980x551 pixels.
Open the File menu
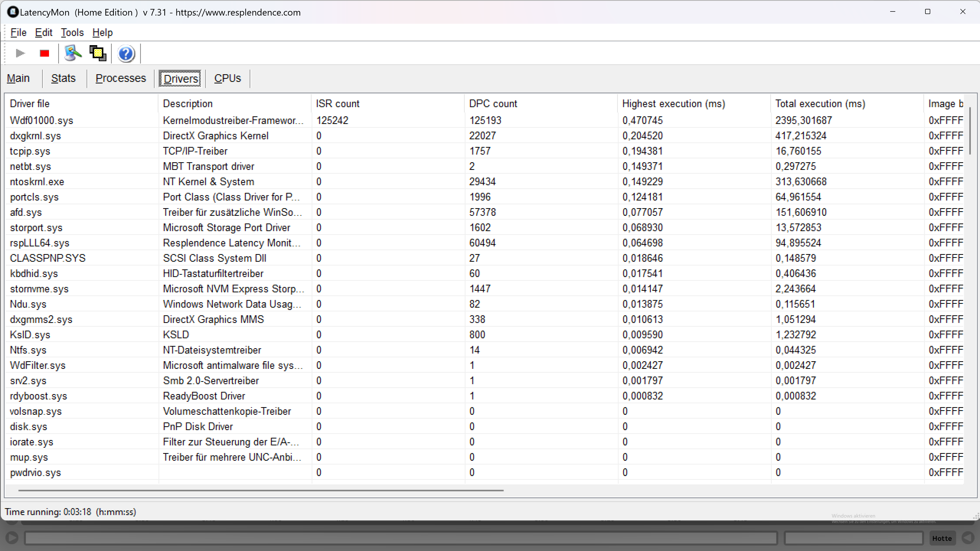pyautogui.click(x=18, y=33)
